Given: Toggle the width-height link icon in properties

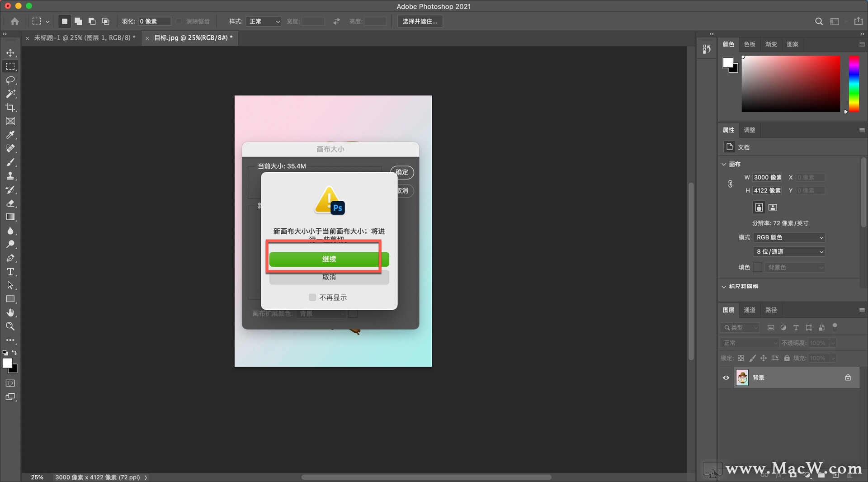Looking at the screenshot, I should [730, 184].
